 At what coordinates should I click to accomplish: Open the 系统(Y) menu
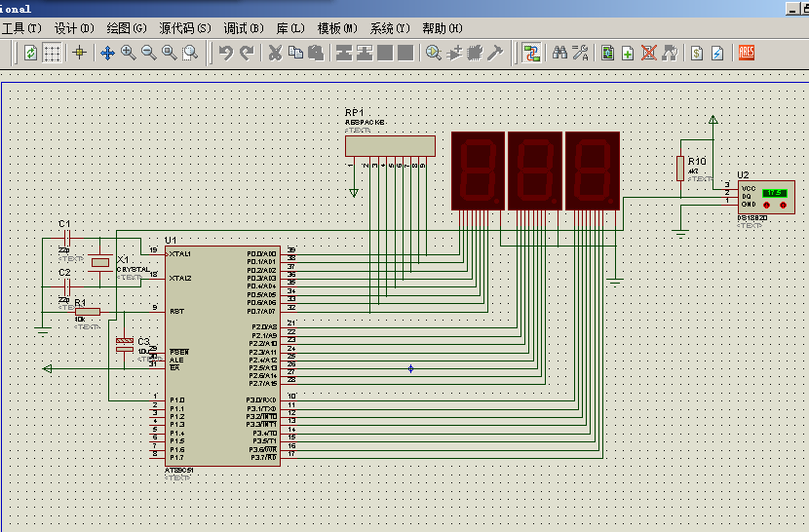coord(390,28)
